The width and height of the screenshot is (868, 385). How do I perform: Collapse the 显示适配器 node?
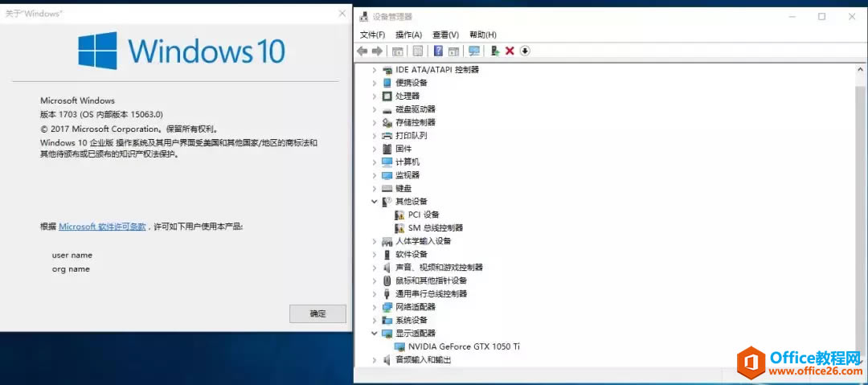click(375, 334)
